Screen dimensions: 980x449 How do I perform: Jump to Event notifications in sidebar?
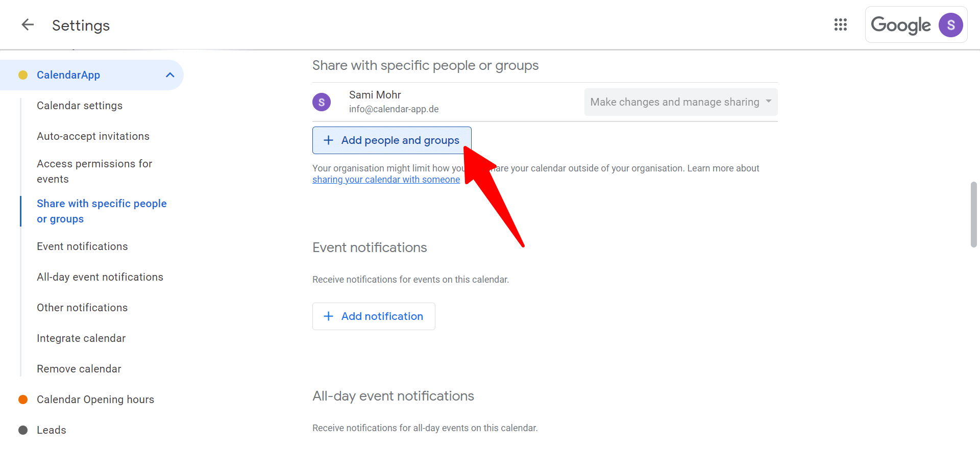[82, 246]
